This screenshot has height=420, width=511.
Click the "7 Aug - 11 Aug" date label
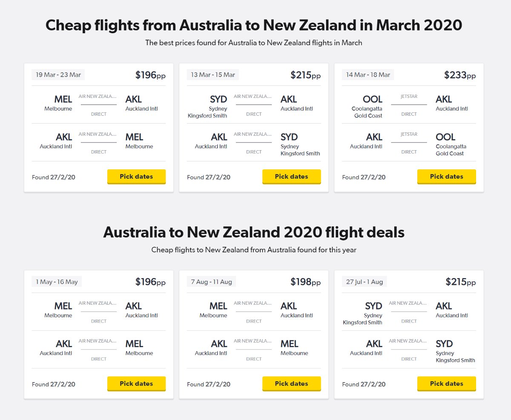tap(211, 282)
